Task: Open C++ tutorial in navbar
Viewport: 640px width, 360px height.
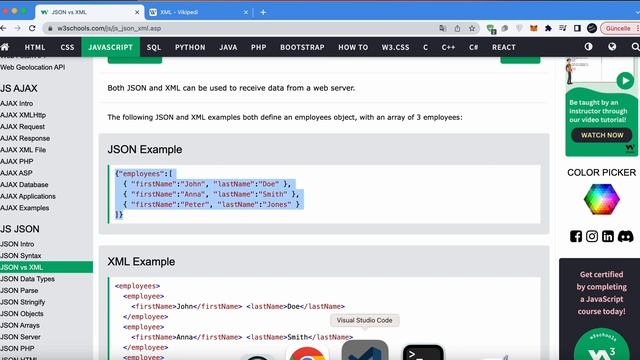Action: pos(448,47)
